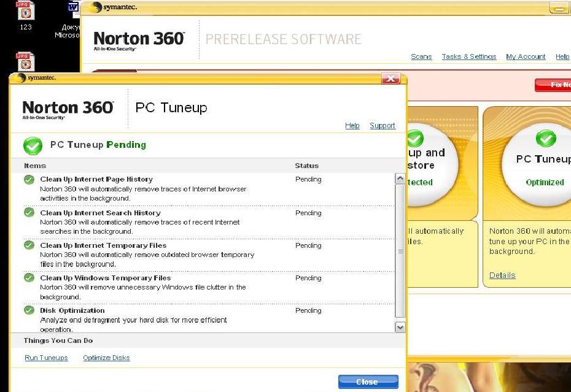Click the Norton 360 logo in the main window
The width and height of the screenshot is (571, 392).
click(x=139, y=40)
